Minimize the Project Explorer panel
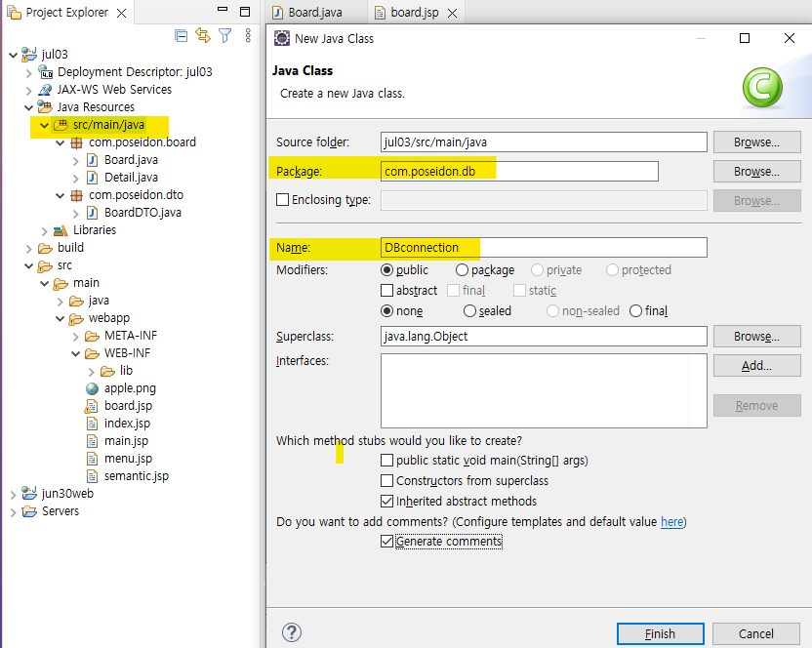This screenshot has width=812, height=648. coord(223,10)
